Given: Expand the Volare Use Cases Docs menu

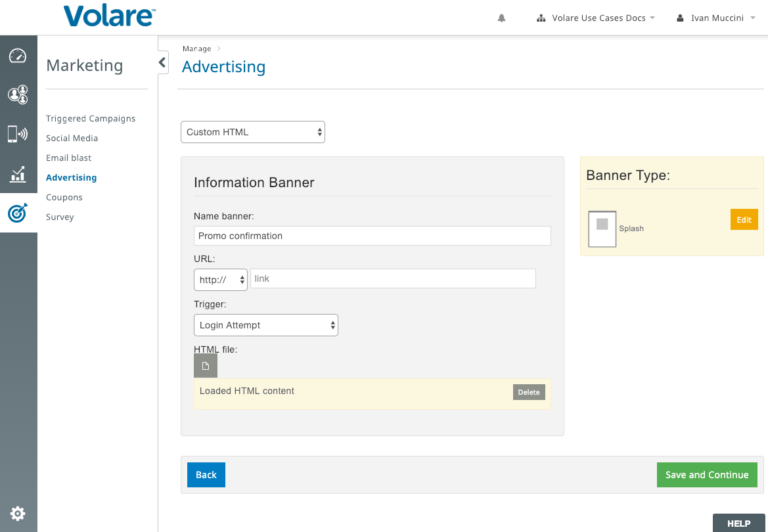Looking at the screenshot, I should coord(596,18).
